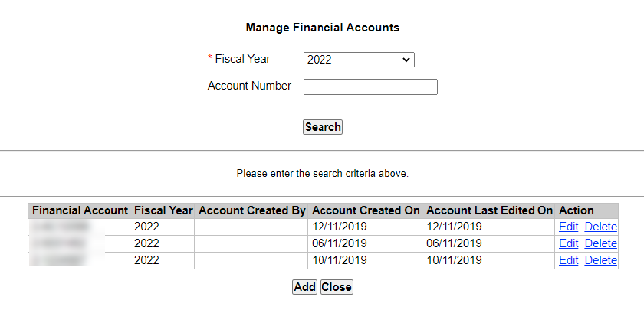Edit the account created on 06/11/2019
The image size is (644, 310).
(x=568, y=243)
